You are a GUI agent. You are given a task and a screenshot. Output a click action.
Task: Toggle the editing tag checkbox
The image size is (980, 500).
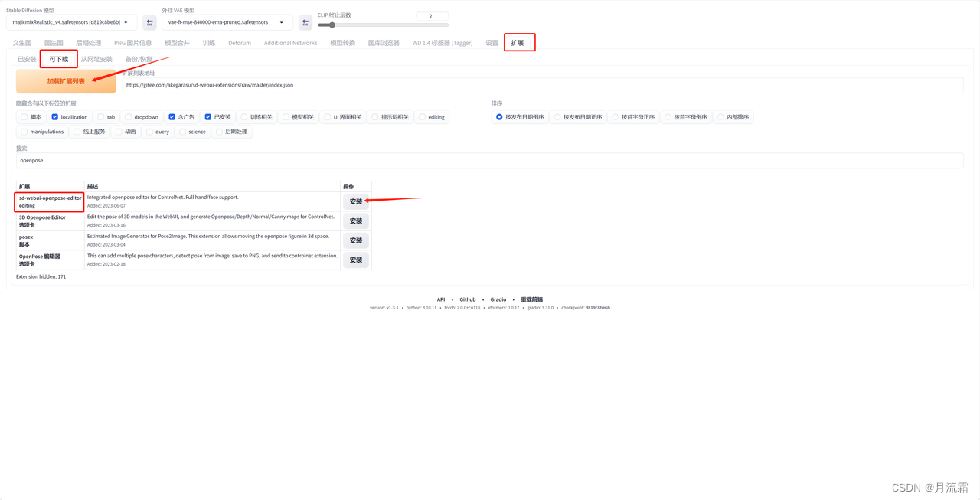click(x=423, y=117)
